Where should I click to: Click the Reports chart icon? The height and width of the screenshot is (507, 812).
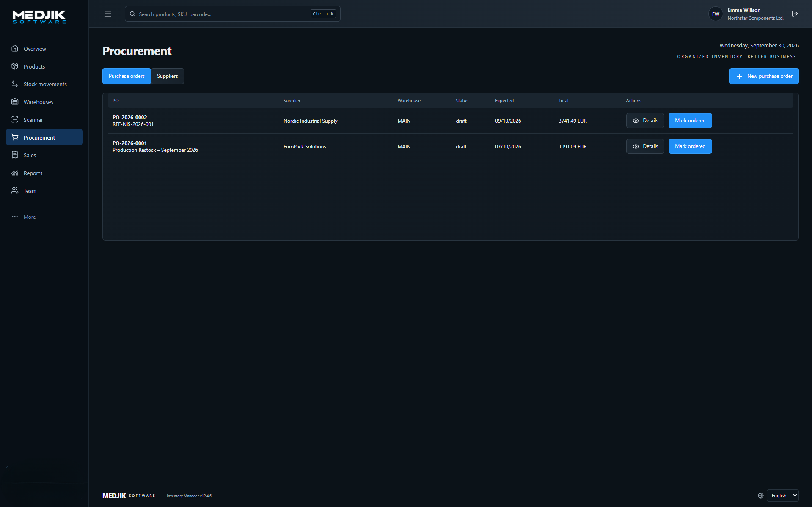[x=15, y=173]
